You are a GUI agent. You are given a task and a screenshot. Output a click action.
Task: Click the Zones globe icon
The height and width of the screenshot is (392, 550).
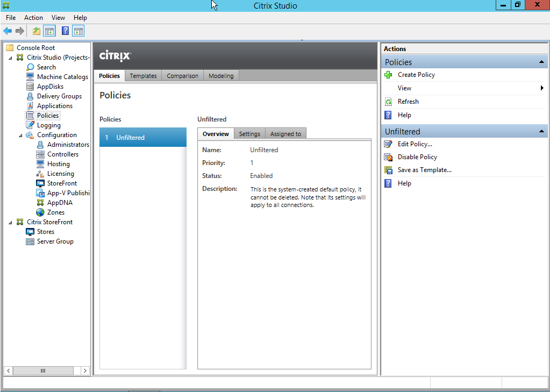40,212
